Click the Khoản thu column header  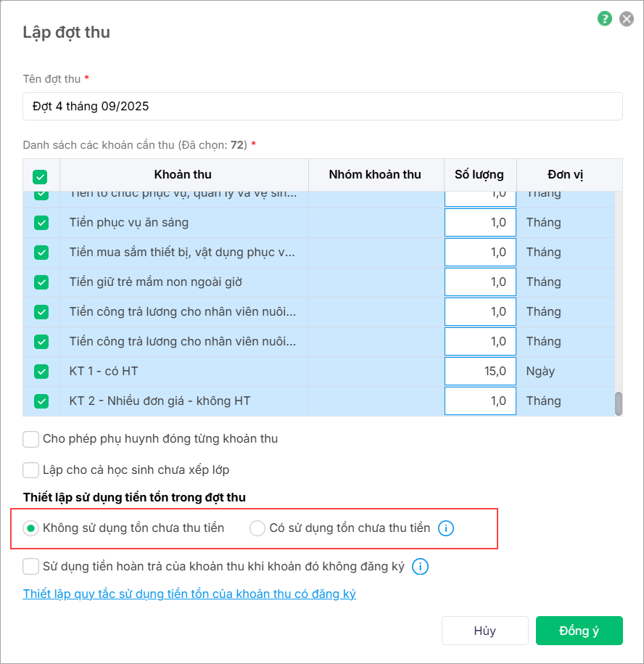[x=183, y=175]
